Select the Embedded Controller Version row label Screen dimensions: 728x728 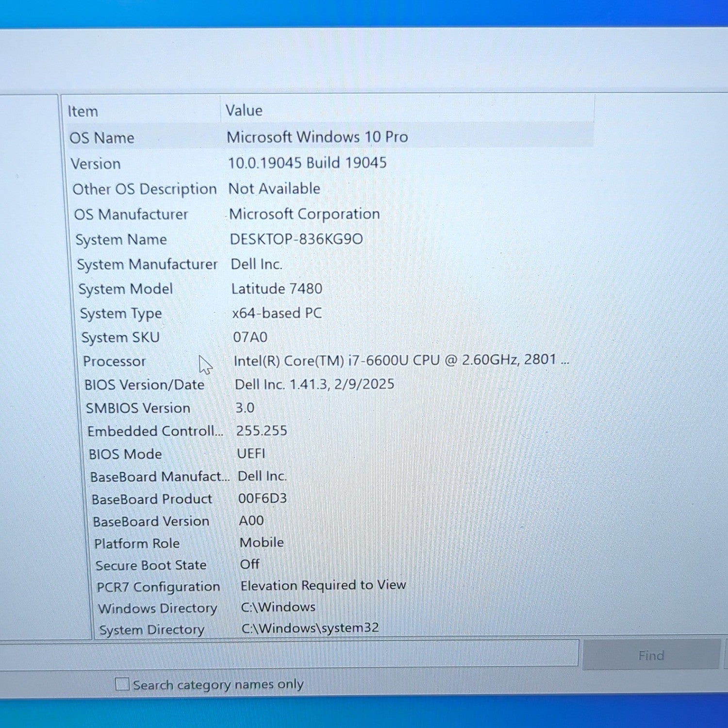click(x=155, y=431)
